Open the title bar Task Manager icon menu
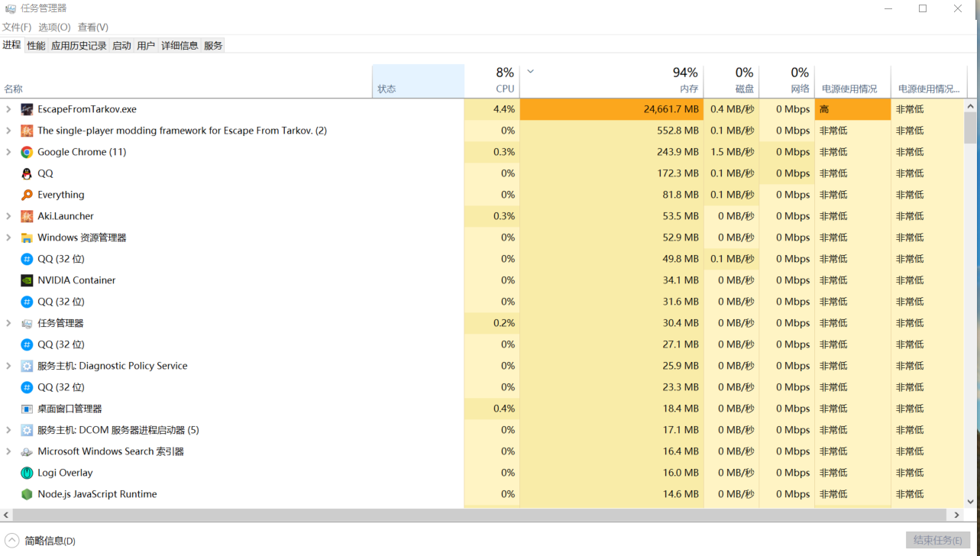 coord(11,8)
